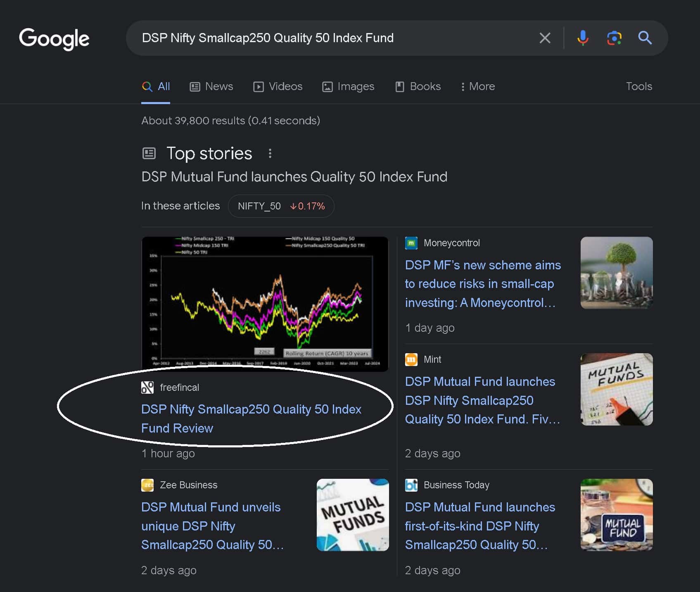Click the Zee Business source favicon
Screen dimensions: 700x592
[x=147, y=485]
